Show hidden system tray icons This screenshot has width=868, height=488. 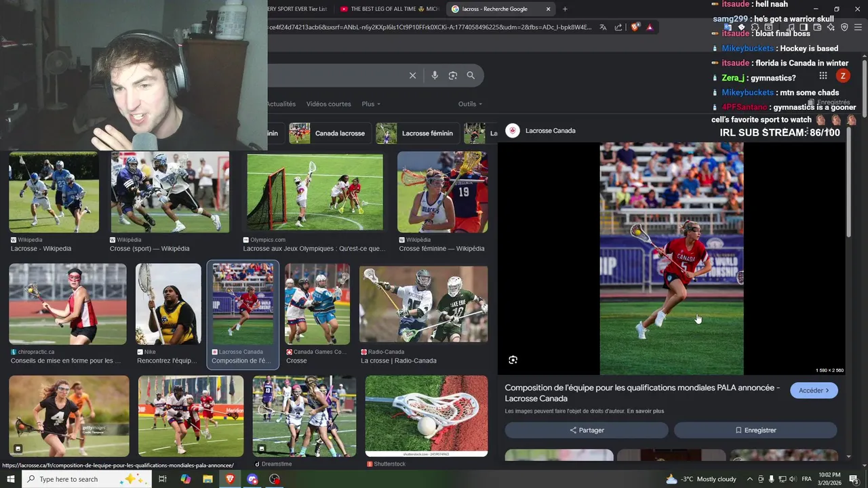[749, 479]
